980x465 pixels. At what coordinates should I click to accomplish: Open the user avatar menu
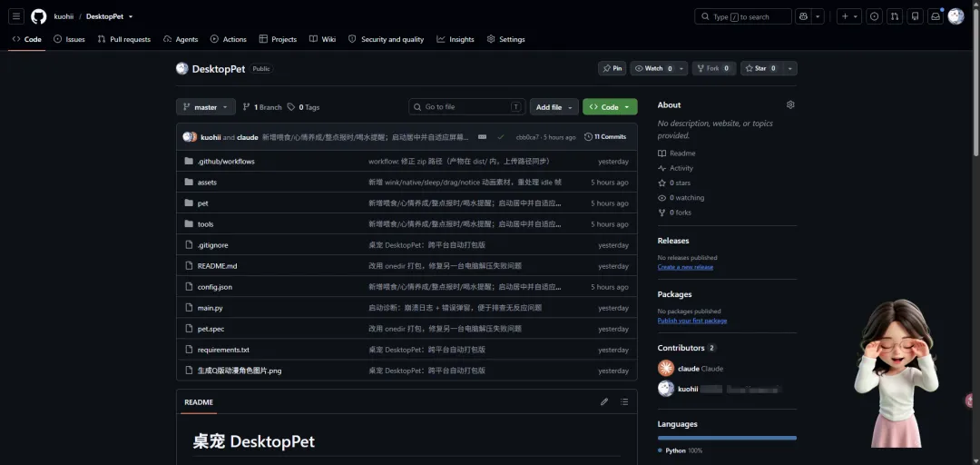click(x=955, y=16)
